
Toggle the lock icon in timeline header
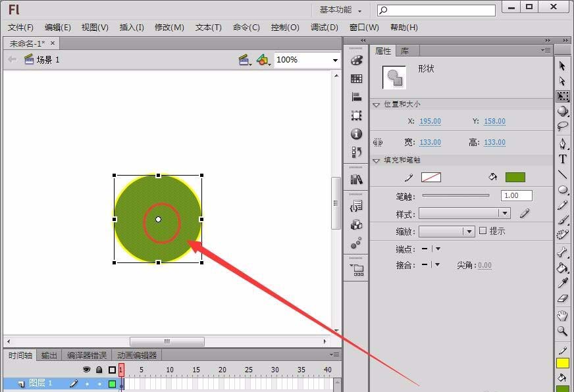[x=99, y=370]
